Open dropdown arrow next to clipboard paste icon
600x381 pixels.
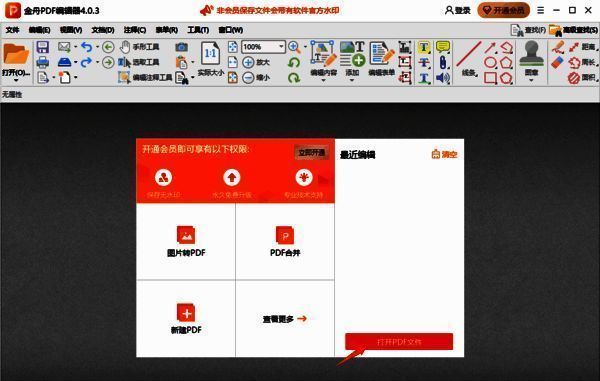192,62
